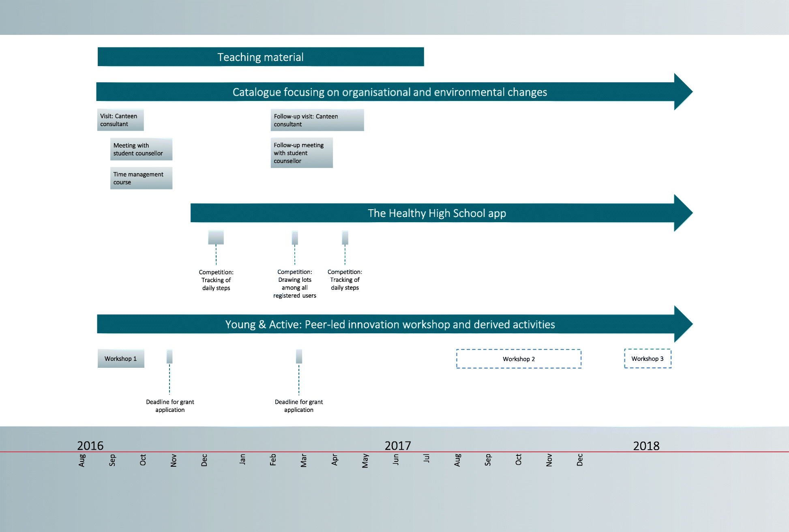
Task: Click Follow-up meeting with student counsellor box
Action: 302,153
